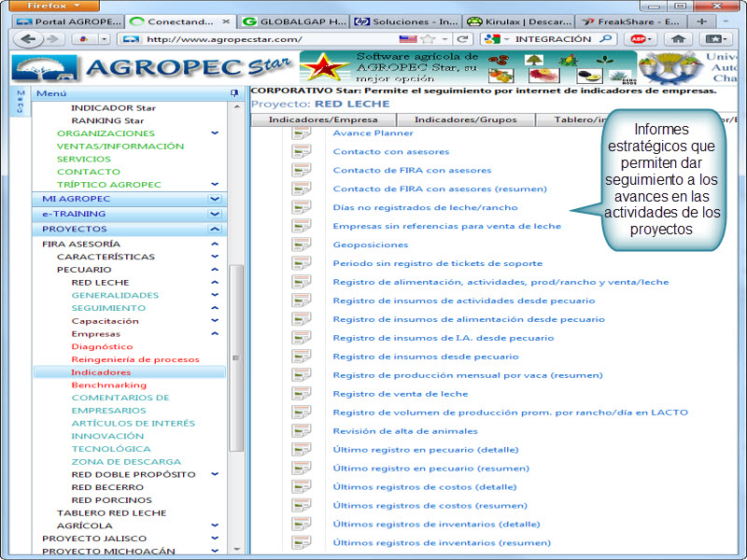The width and height of the screenshot is (747, 560).
Task: Click the menu panel scrollbar thumb
Action: coord(236,358)
